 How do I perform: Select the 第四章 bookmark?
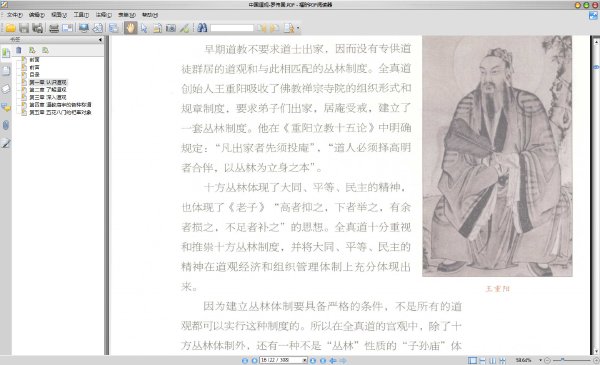coord(60,105)
